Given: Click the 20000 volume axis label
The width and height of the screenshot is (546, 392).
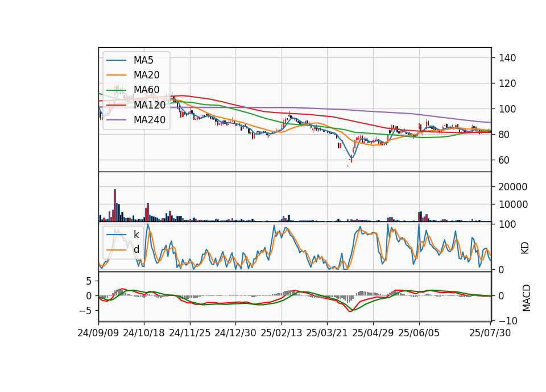Looking at the screenshot, I should 513,187.
